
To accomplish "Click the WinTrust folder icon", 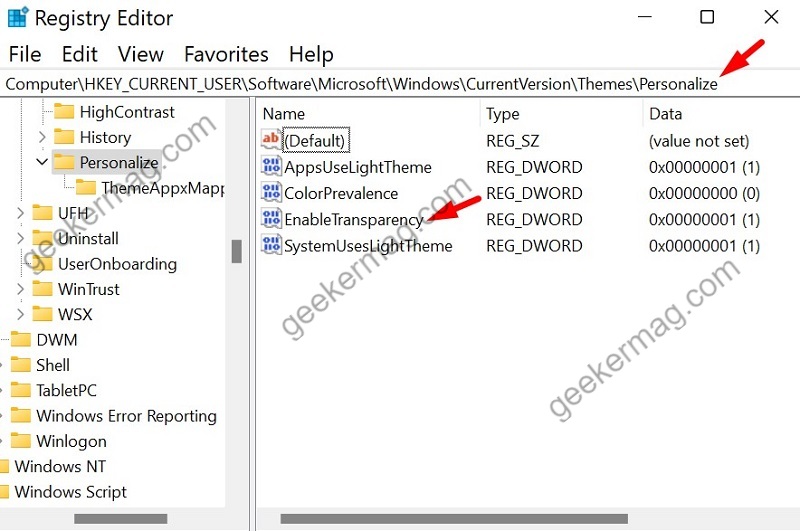I will (42, 289).
